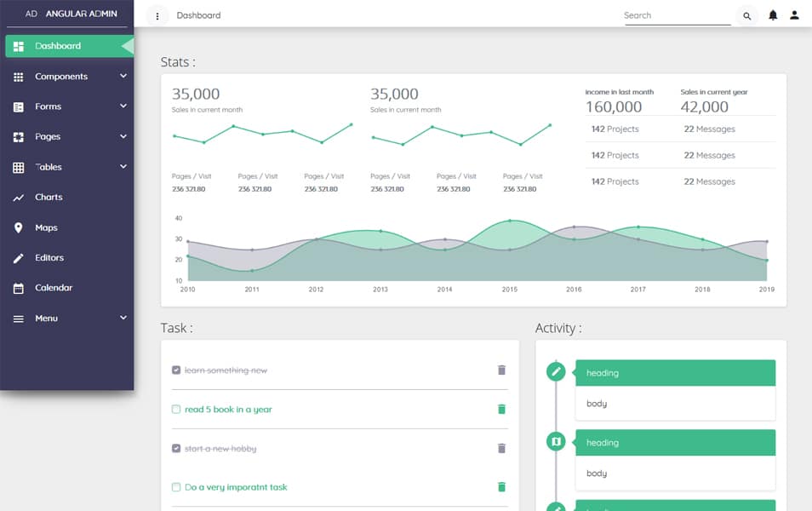The width and height of the screenshot is (812, 511).
Task: Open the user account icon
Action: [795, 15]
